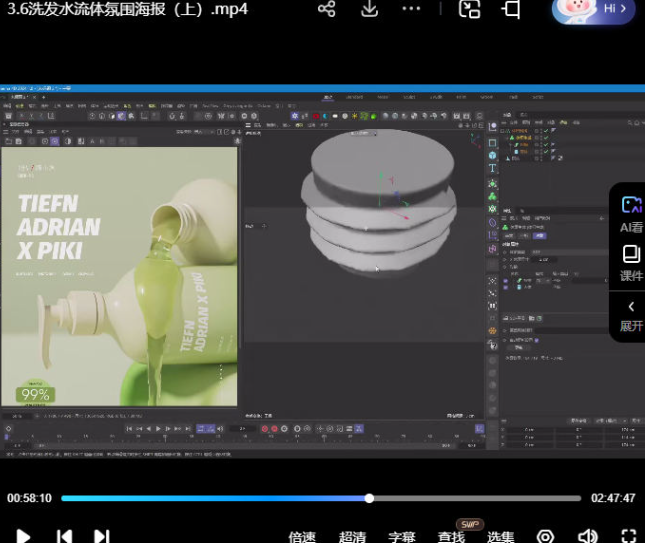Skip to the previous video
Screen dimensions: 645x543
pos(63,537)
